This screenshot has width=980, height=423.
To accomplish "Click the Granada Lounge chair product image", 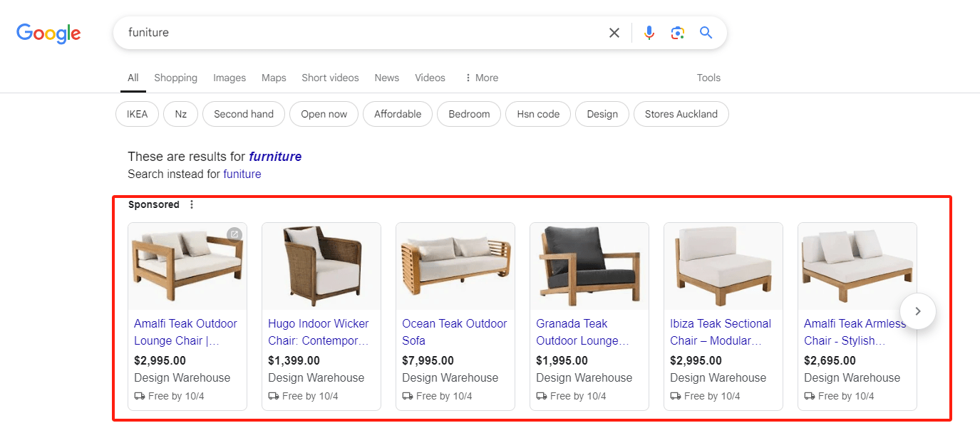I will tap(589, 266).
